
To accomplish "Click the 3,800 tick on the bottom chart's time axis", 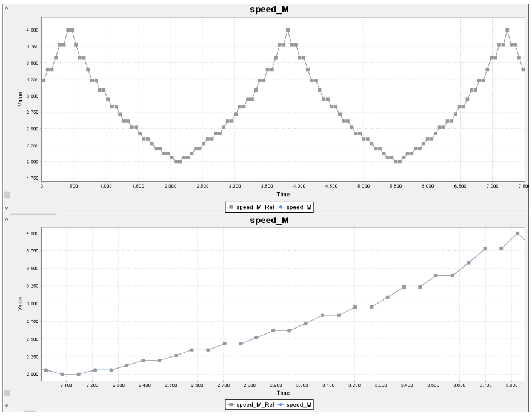I will point(511,385).
